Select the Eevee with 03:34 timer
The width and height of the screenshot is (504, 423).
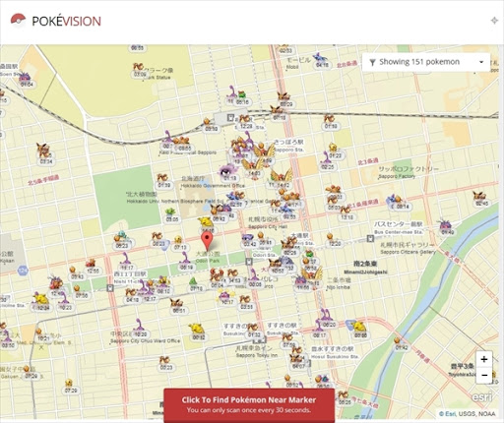tap(44, 153)
